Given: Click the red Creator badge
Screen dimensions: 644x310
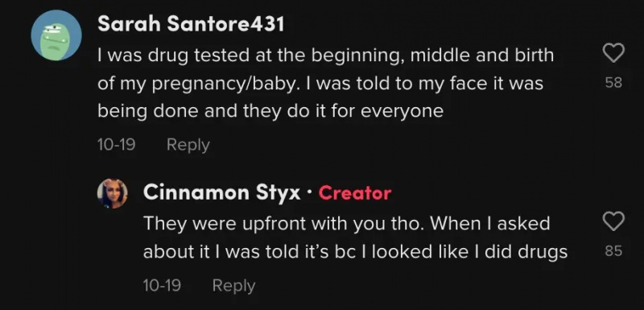Looking at the screenshot, I should tap(355, 192).
